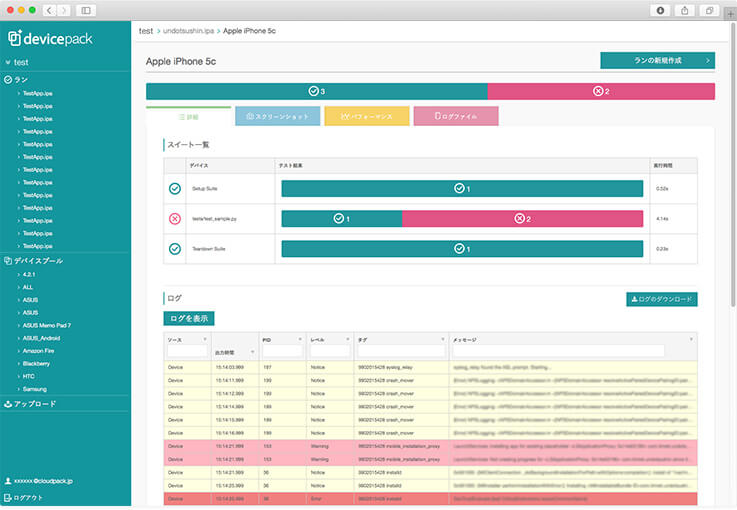The height and width of the screenshot is (510, 737).
Task: Click the page vertical scrollbar
Action: [733, 165]
